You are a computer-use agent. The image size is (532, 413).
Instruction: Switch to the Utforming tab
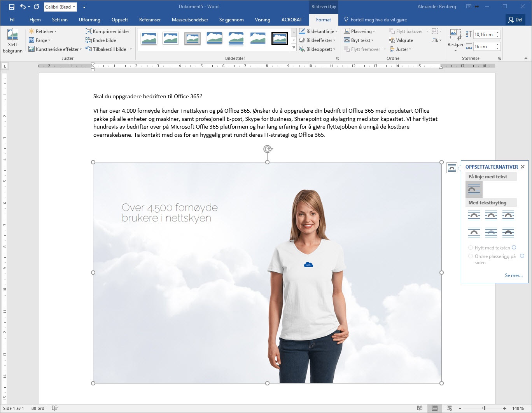tap(89, 19)
